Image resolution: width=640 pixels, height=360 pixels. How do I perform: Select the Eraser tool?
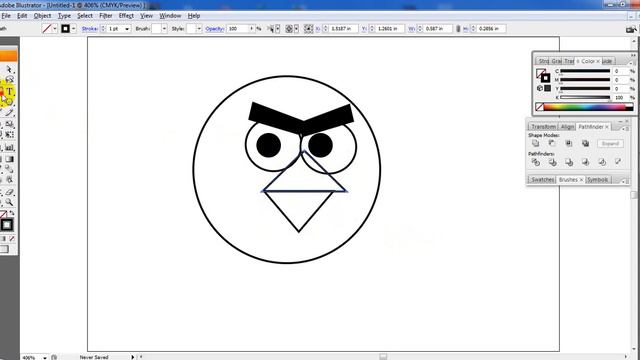(9, 192)
